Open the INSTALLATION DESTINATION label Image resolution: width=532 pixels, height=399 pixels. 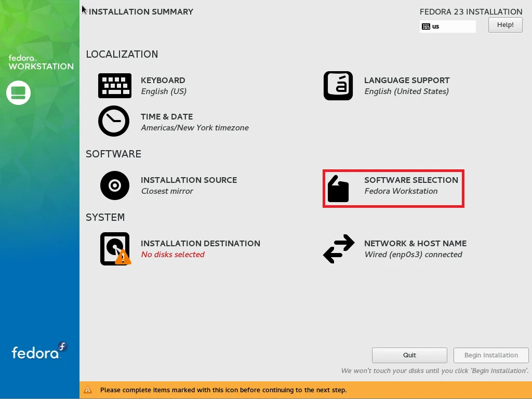tap(201, 244)
